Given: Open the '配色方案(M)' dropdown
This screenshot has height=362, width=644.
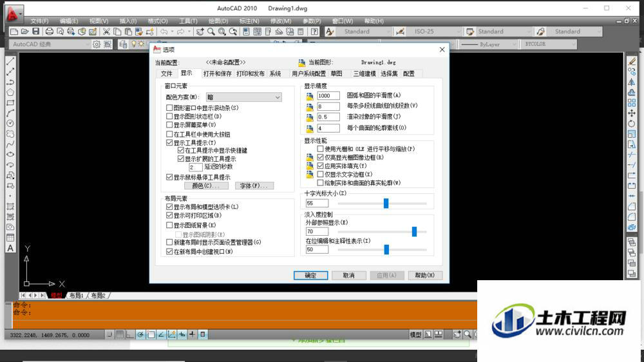Looking at the screenshot, I should [244, 97].
